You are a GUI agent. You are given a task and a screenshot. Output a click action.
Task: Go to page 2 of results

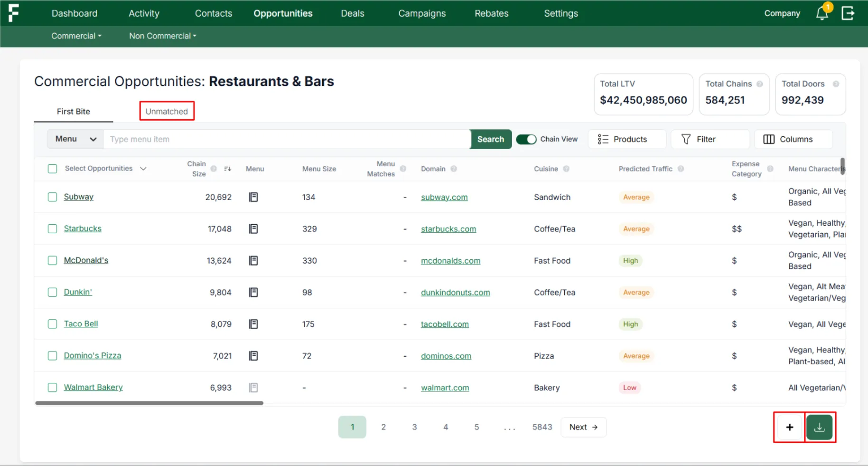[383, 427]
